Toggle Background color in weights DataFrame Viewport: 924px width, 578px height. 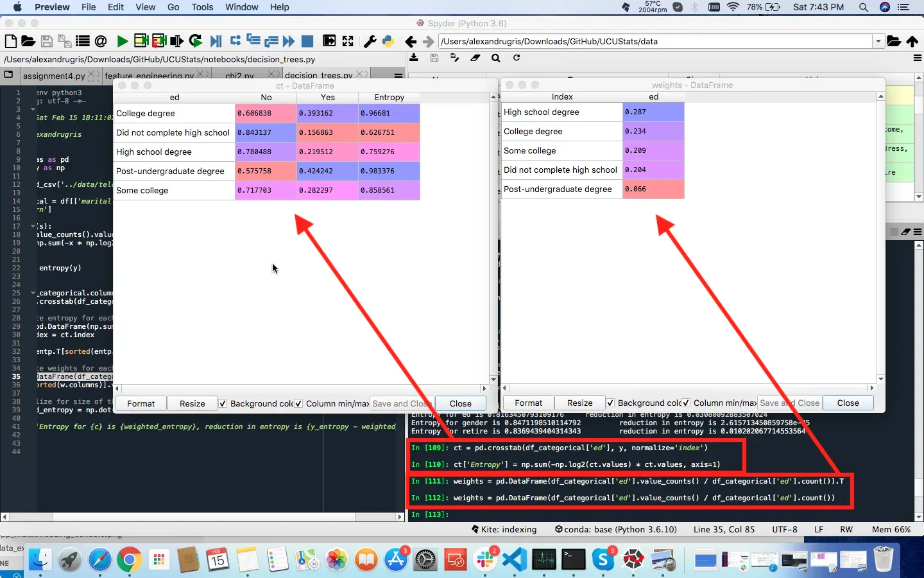pos(610,403)
